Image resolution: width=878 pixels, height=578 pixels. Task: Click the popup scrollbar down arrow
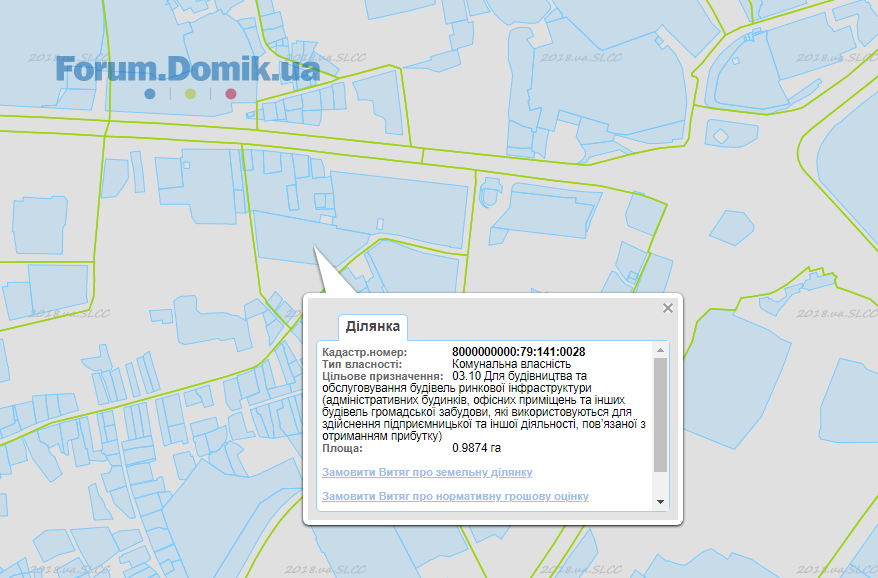click(x=660, y=501)
